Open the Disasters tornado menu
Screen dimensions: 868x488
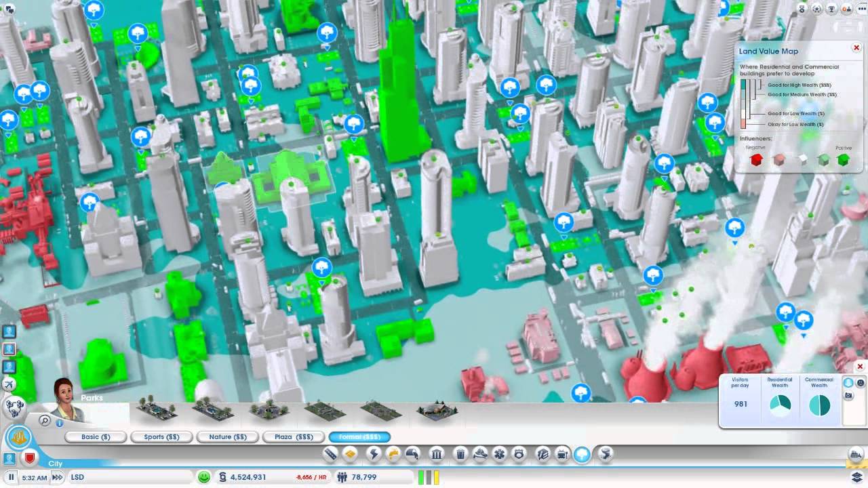pyautogui.click(x=606, y=453)
